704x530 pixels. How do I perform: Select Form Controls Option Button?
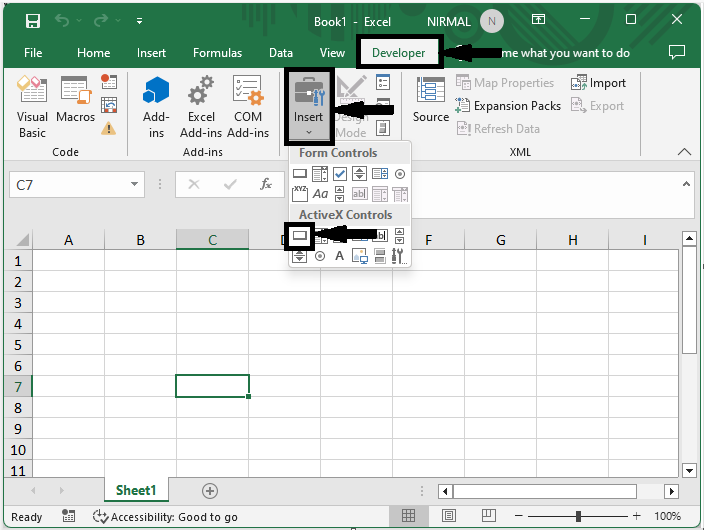pos(400,174)
